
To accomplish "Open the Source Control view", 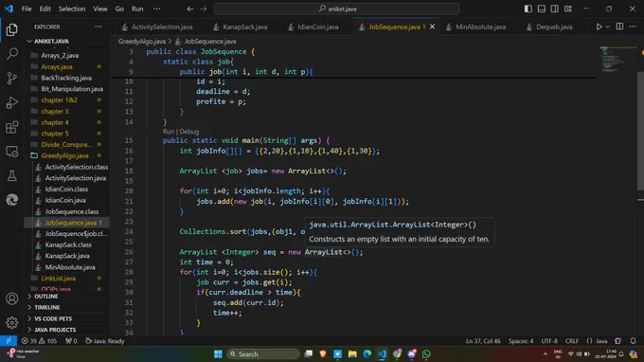I will coord(12,78).
